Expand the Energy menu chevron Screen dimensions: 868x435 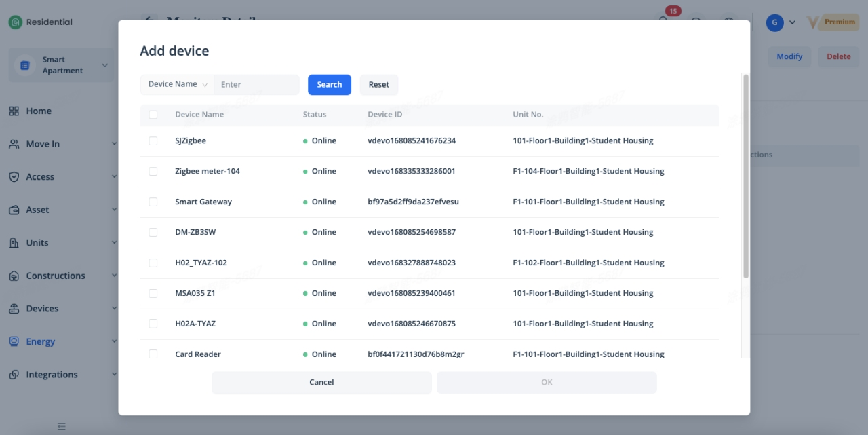pos(114,342)
